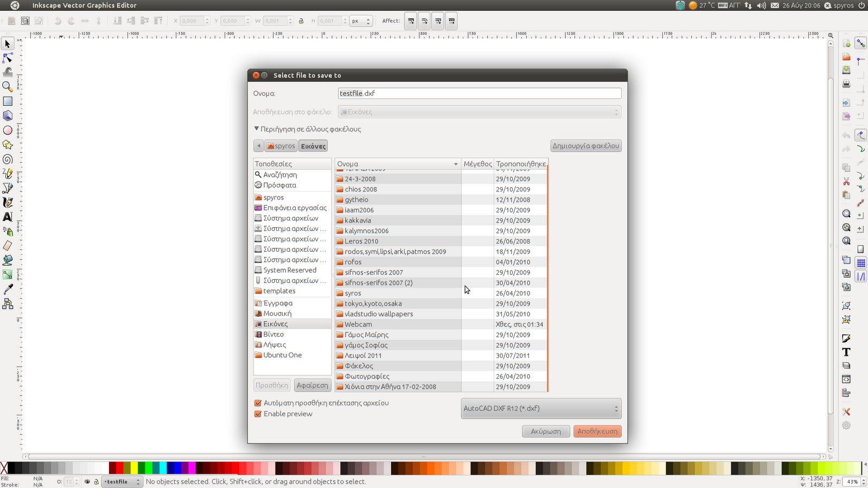Click the file name input field
Screen dimensions: 868x488
click(x=480, y=93)
